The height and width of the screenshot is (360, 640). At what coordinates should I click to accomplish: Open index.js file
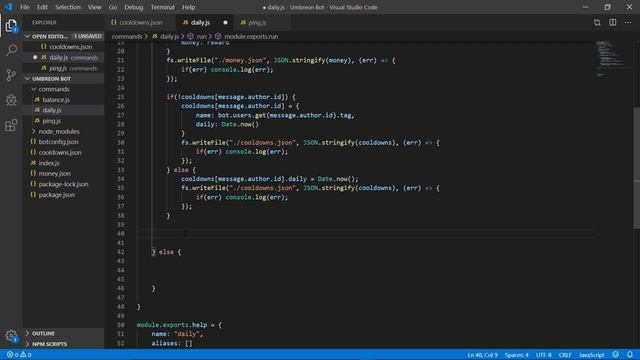tap(63, 163)
